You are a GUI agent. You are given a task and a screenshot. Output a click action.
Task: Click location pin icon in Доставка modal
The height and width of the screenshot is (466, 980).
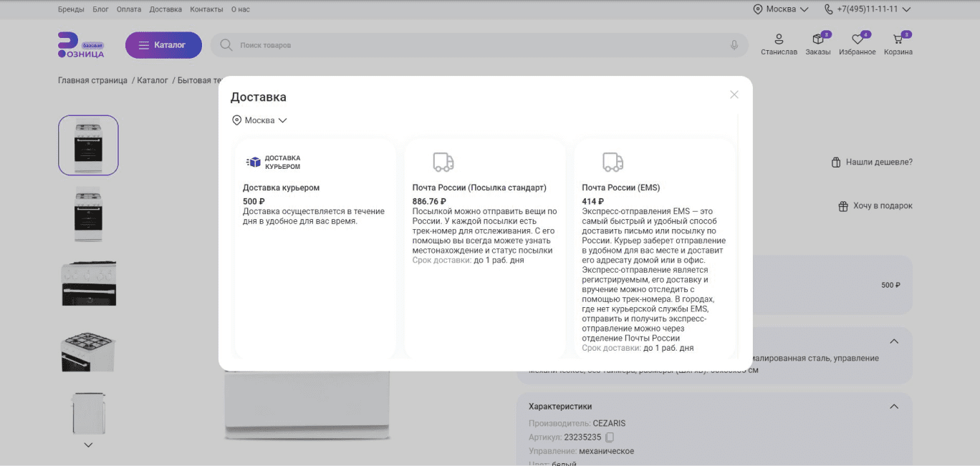tap(236, 120)
